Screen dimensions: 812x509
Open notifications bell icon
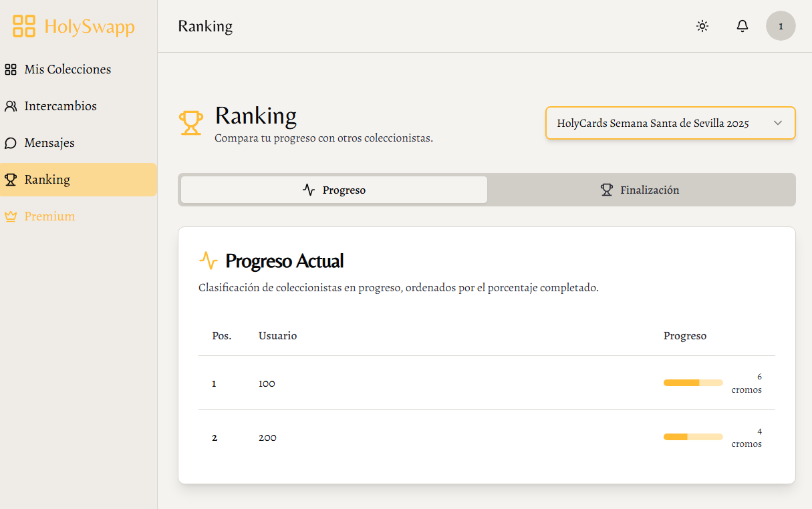(742, 26)
